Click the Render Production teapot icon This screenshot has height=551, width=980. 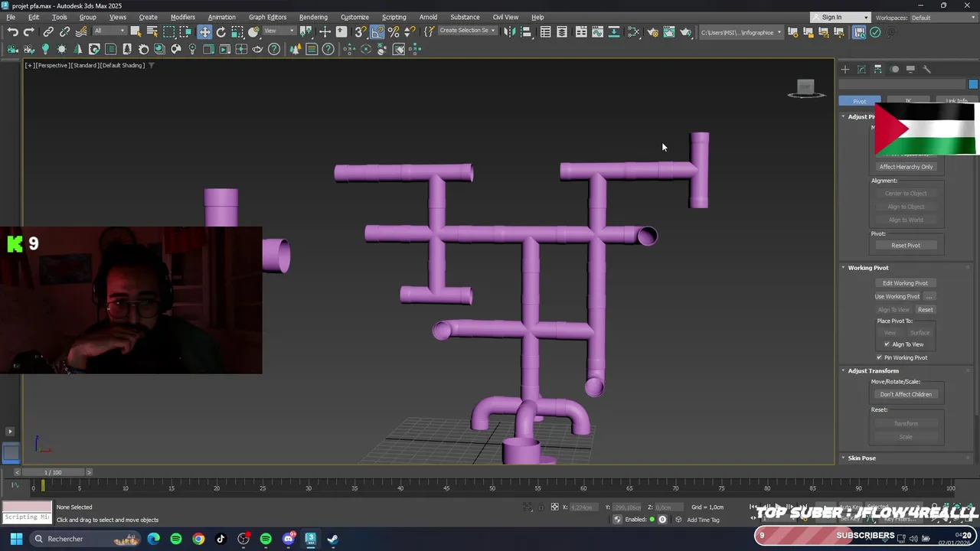pyautogui.click(x=686, y=32)
